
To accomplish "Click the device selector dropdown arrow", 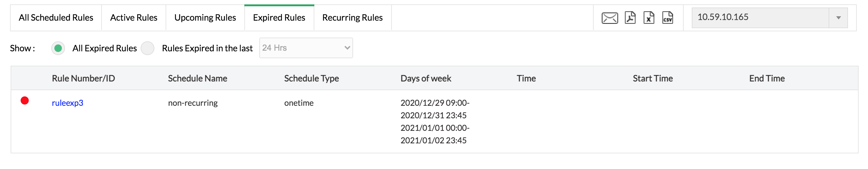I will point(838,18).
